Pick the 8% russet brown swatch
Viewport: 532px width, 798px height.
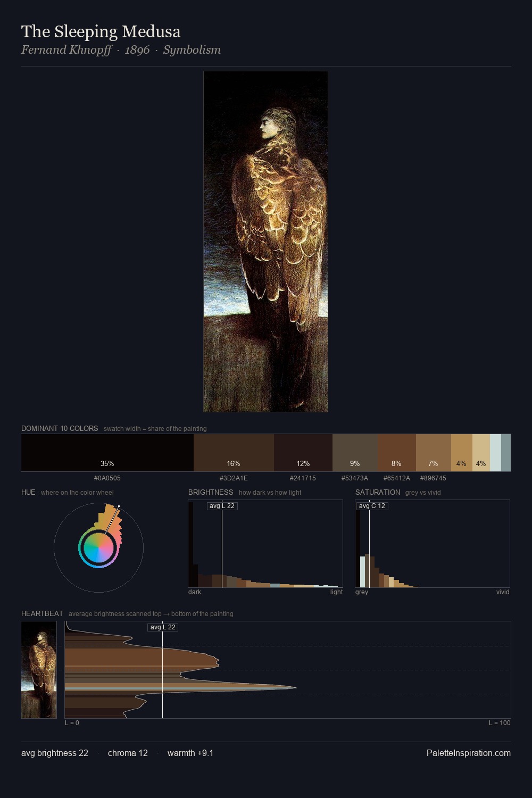(396, 453)
